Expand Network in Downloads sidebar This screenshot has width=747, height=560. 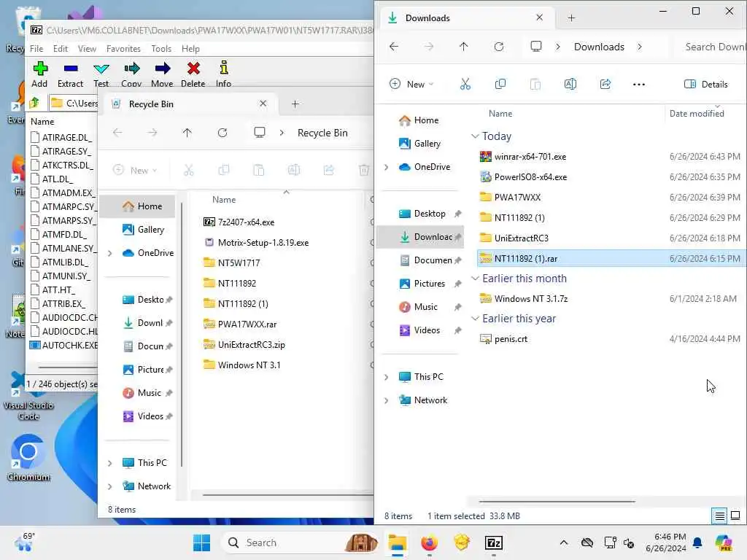387,400
